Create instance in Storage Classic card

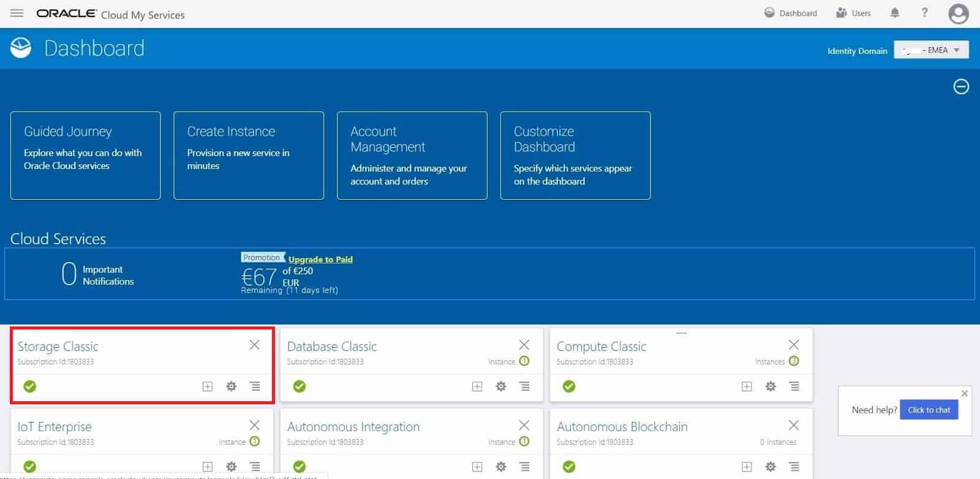point(208,387)
